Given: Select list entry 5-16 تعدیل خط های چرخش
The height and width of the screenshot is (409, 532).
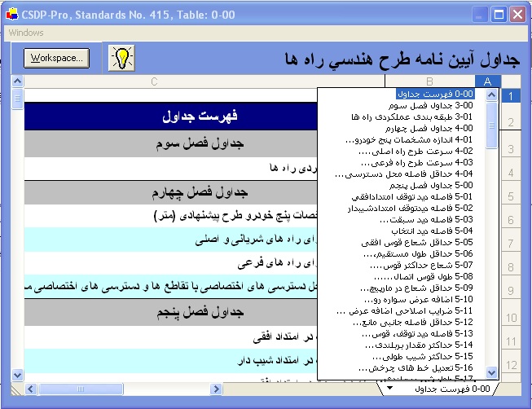Looking at the screenshot, I should pos(416,368).
